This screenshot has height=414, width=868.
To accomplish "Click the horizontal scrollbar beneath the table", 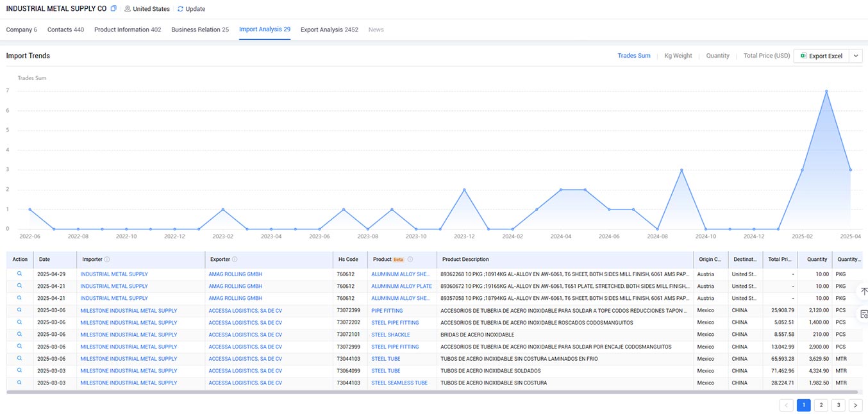I will tap(433, 392).
